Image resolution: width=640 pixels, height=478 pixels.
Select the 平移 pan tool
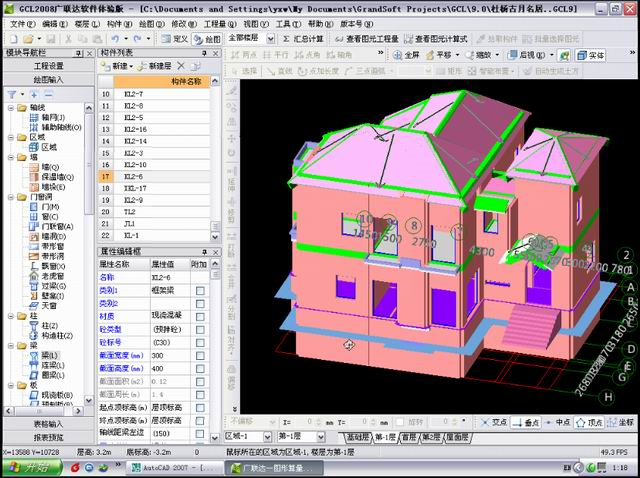pyautogui.click(x=439, y=55)
